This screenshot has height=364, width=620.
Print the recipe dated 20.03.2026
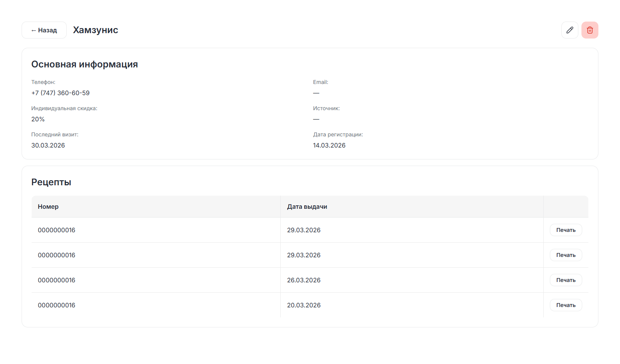point(566,305)
